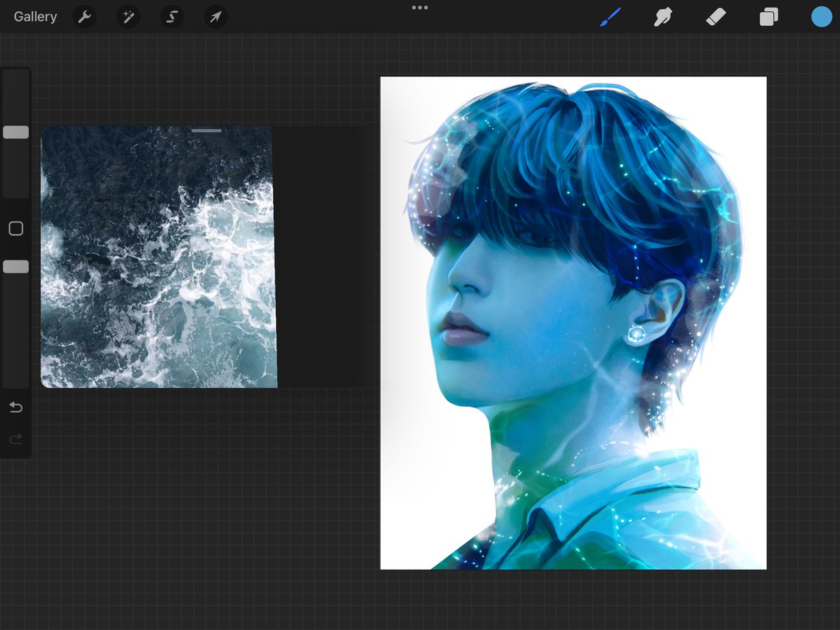Open the Gallery view
This screenshot has height=630, width=840.
click(x=36, y=17)
